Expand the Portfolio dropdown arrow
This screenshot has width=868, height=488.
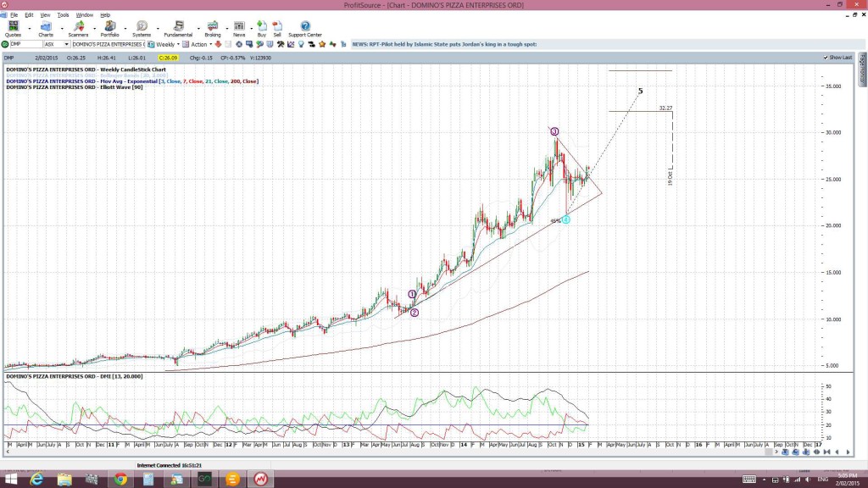tap(125, 28)
